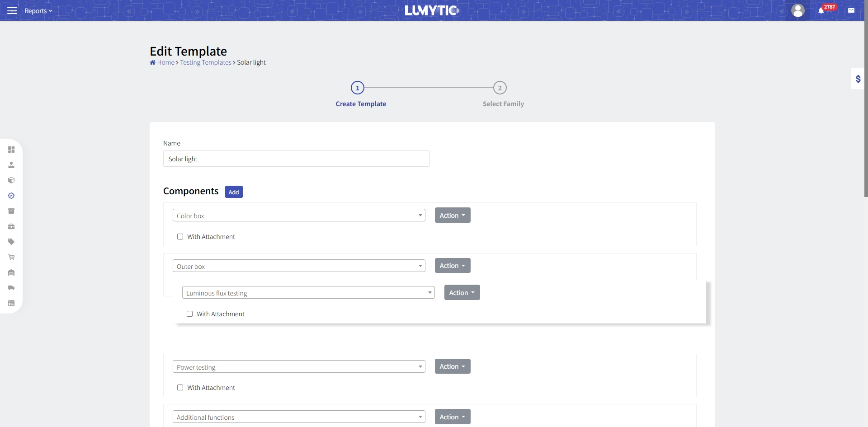Open the tags sidebar icon

(11, 242)
